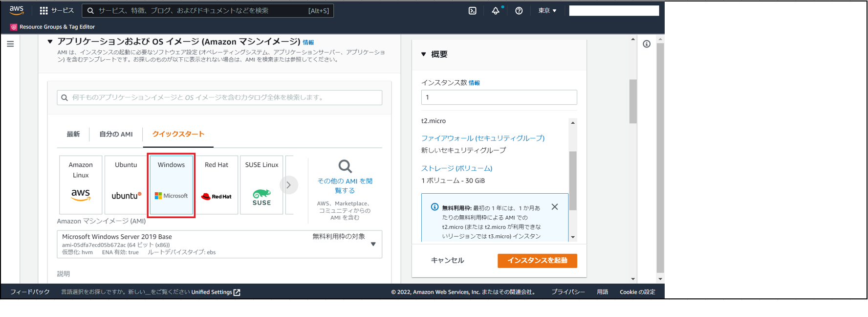
Task: Select the Red Hat AMI tile
Action: pyautogui.click(x=217, y=185)
